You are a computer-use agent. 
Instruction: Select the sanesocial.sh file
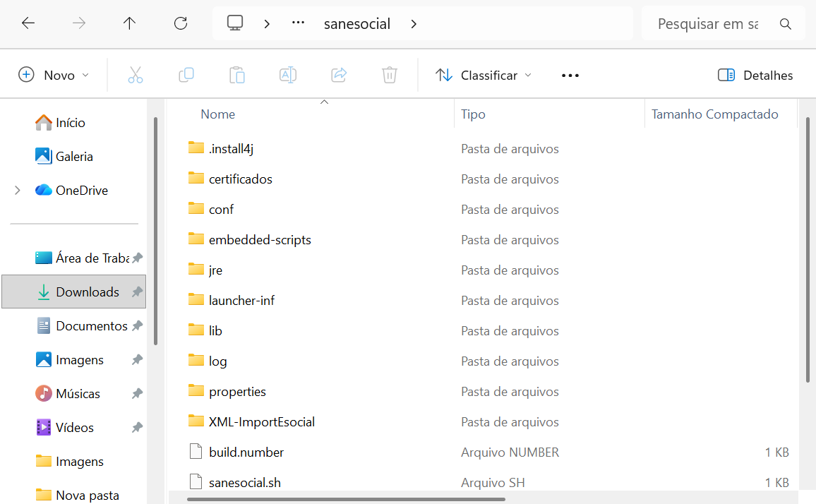click(x=245, y=482)
